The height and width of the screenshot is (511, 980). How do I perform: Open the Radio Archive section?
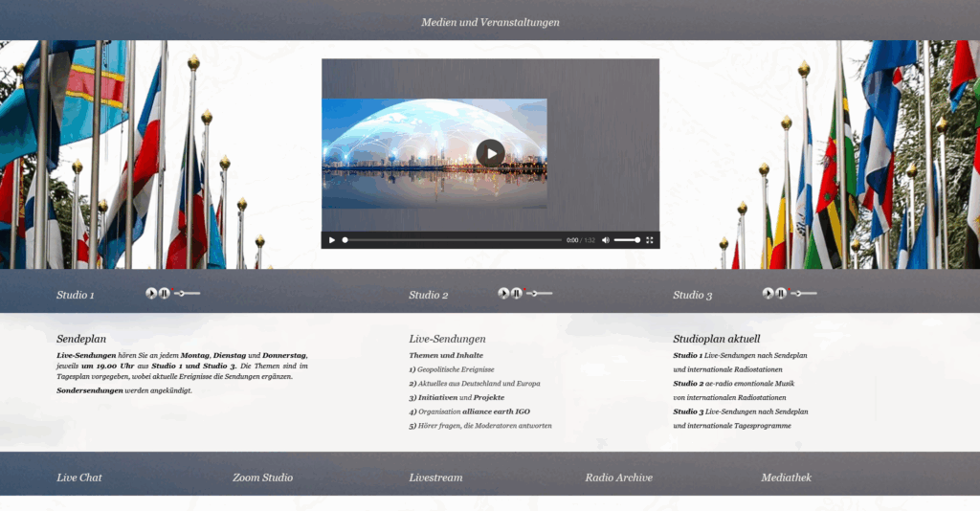(618, 478)
